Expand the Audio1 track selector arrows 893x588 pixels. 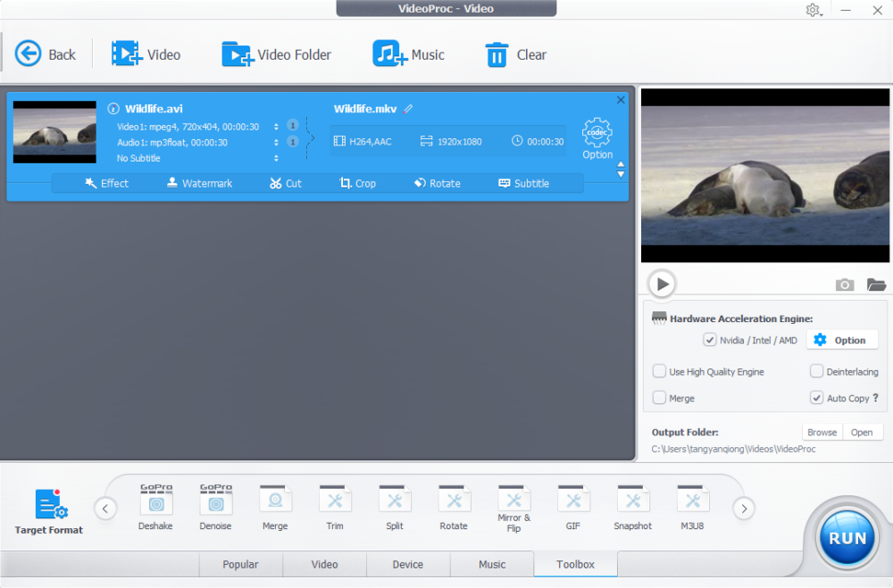tap(276, 142)
